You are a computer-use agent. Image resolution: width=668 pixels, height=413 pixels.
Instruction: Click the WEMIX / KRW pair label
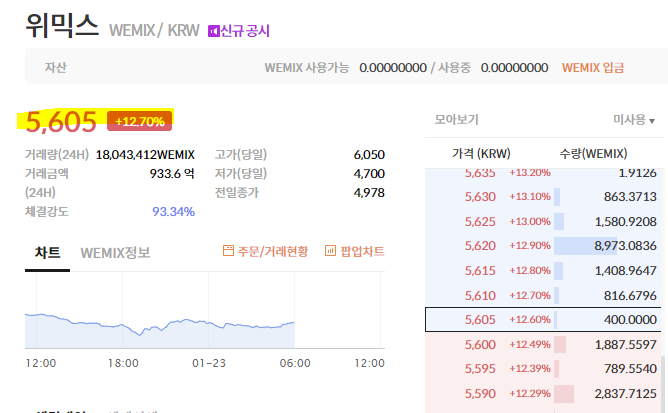[x=154, y=31]
